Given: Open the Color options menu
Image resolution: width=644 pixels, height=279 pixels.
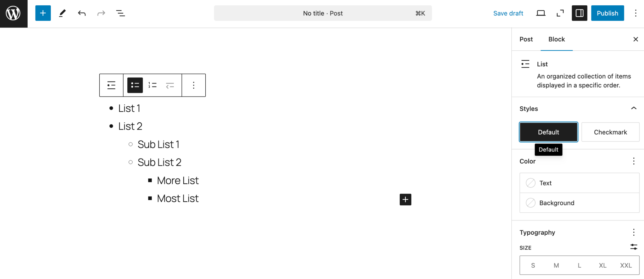Looking at the screenshot, I should pos(634,161).
